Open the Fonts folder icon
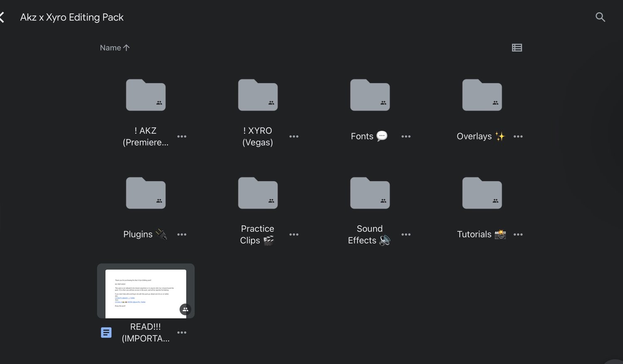The height and width of the screenshot is (364, 623). coord(370,95)
